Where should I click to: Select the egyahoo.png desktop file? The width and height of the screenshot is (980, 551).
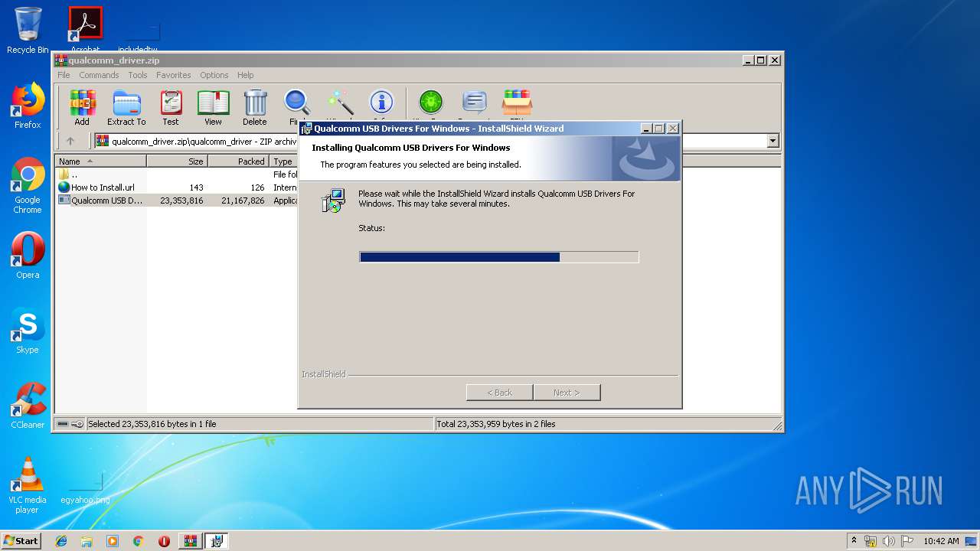[x=85, y=488]
